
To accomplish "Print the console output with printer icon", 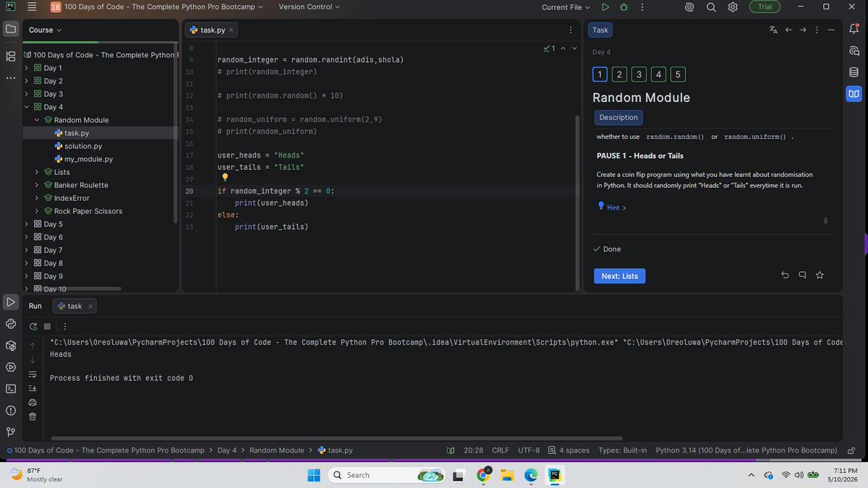I will coord(33,402).
